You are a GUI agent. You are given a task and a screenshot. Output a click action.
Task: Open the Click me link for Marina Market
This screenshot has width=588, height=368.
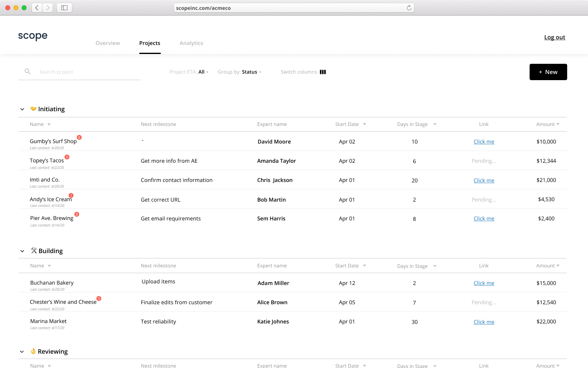484,322
